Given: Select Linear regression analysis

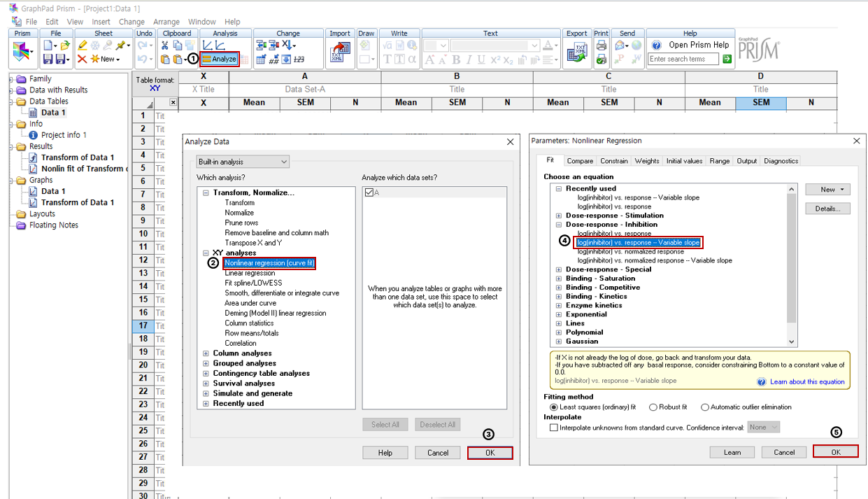Looking at the screenshot, I should point(250,273).
